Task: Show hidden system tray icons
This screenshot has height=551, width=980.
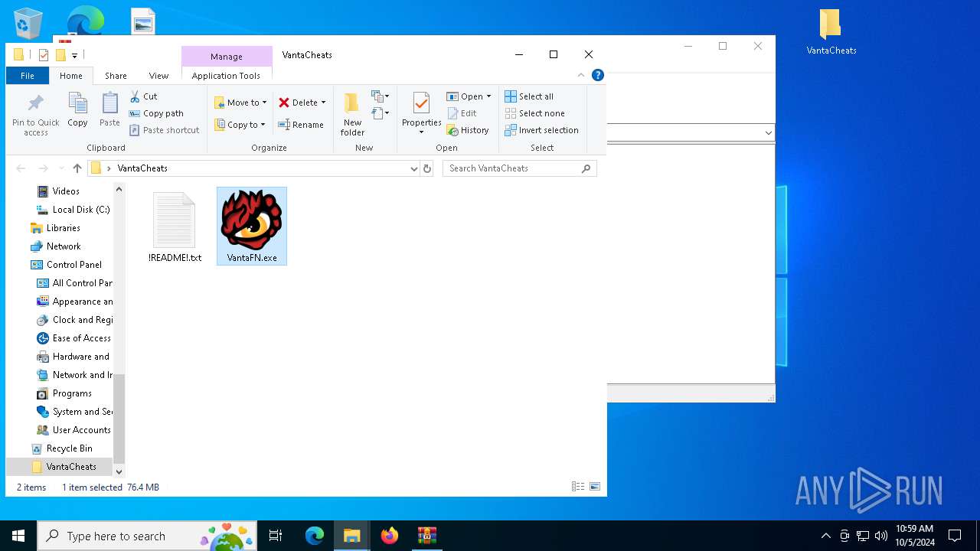Action: [825, 536]
